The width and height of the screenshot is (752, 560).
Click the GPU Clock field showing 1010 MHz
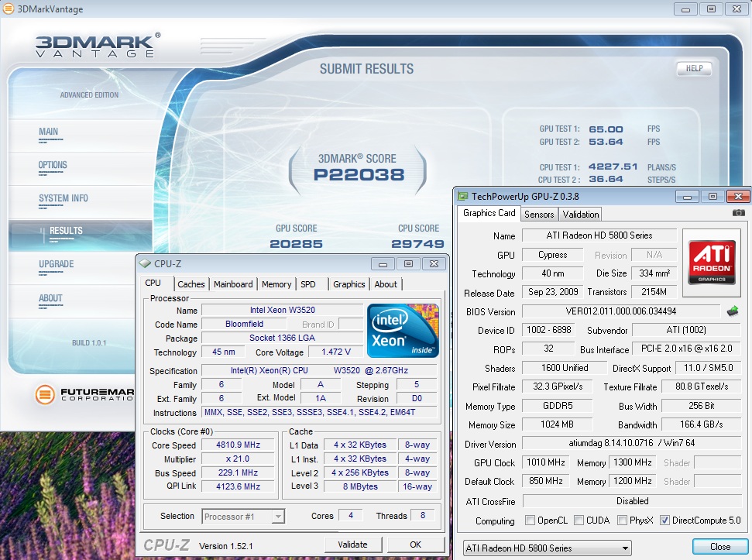[x=546, y=462]
